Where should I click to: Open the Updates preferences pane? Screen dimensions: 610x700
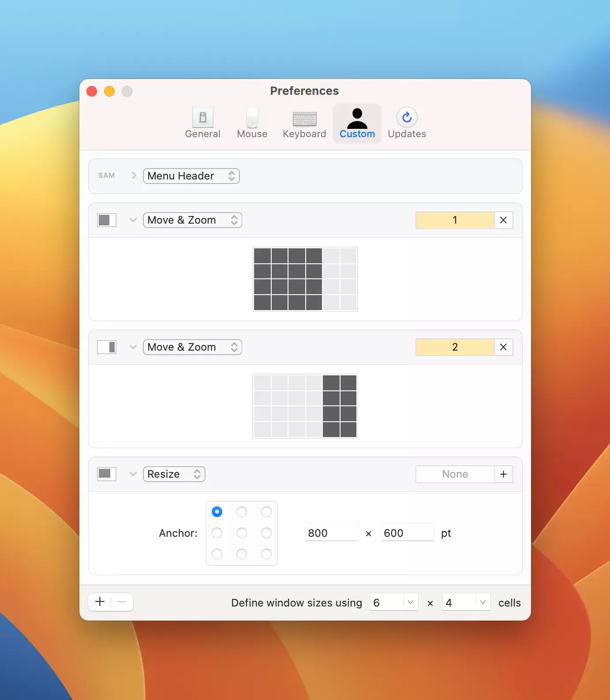click(x=407, y=123)
